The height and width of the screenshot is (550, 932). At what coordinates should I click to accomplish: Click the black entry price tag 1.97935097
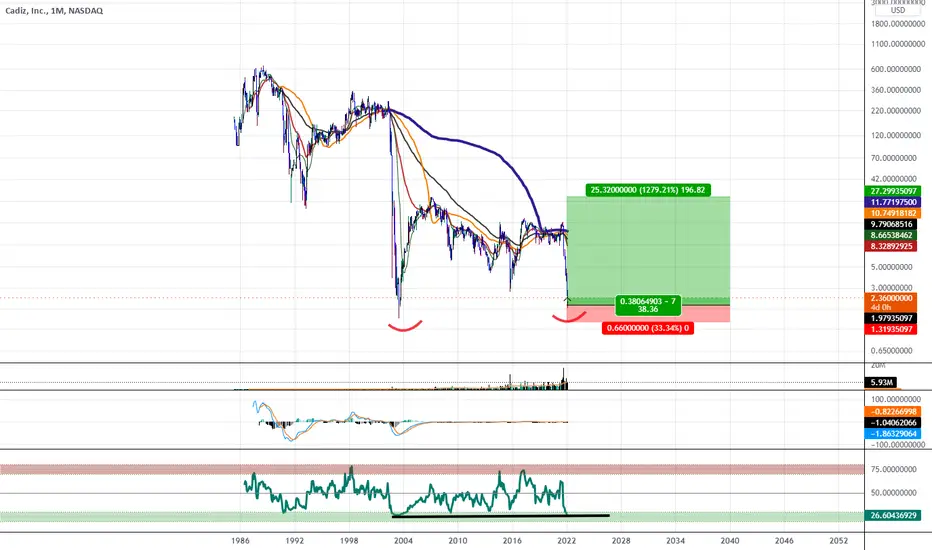coord(892,318)
